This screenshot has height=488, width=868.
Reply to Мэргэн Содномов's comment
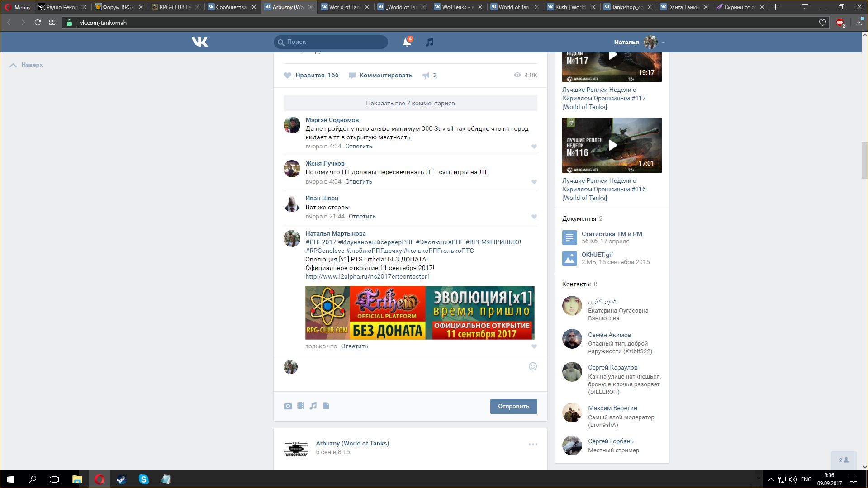tap(359, 146)
